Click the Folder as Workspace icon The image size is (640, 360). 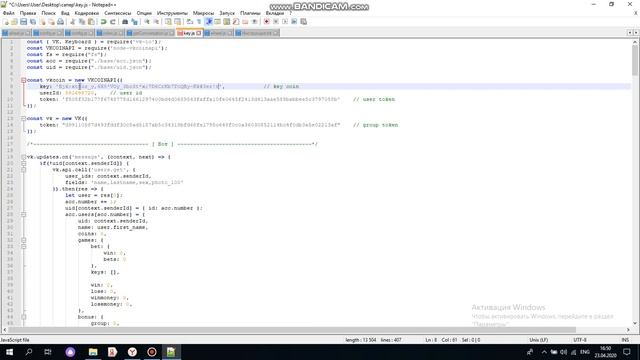[x=245, y=22]
